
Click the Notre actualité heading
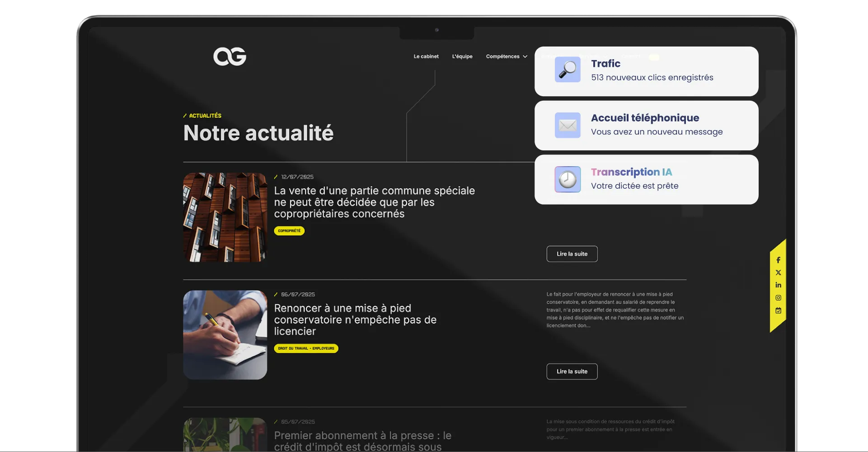pyautogui.click(x=258, y=133)
